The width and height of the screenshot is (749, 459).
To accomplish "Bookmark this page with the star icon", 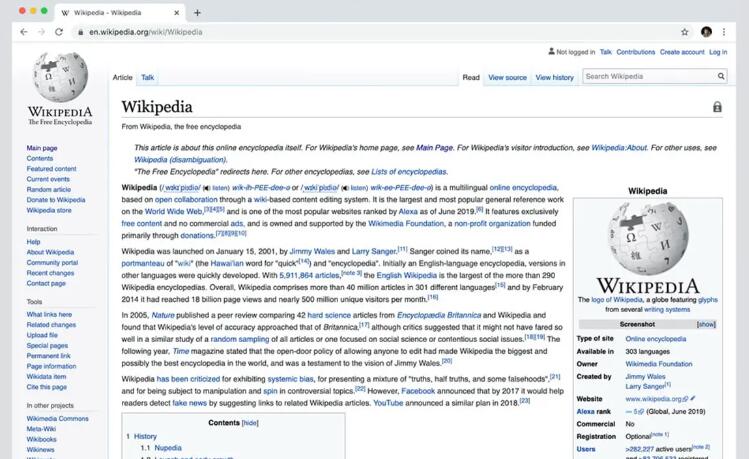I will tap(685, 32).
